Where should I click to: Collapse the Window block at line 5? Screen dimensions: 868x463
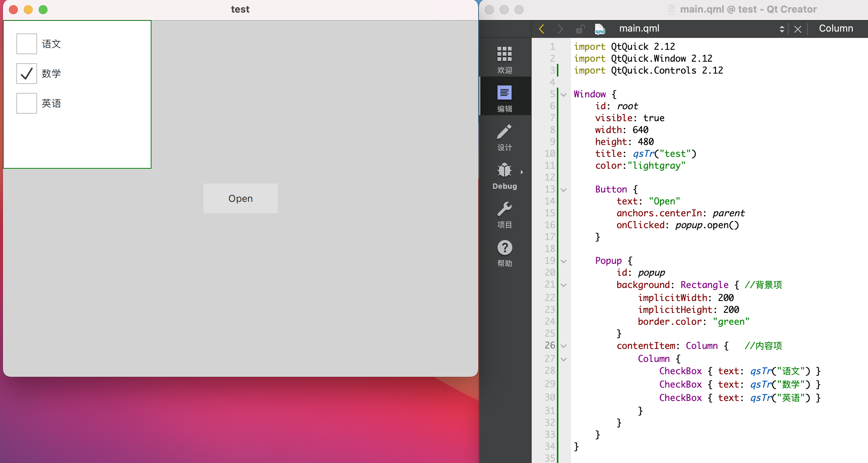click(564, 95)
